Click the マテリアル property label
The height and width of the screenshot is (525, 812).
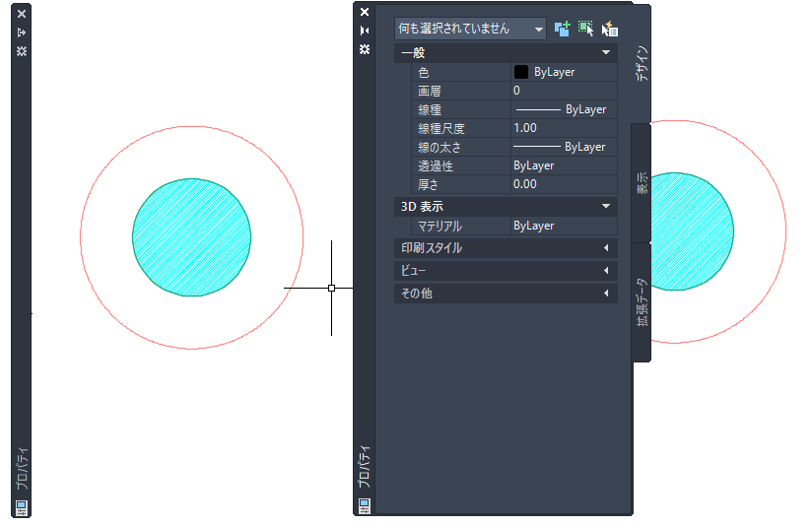(440, 227)
